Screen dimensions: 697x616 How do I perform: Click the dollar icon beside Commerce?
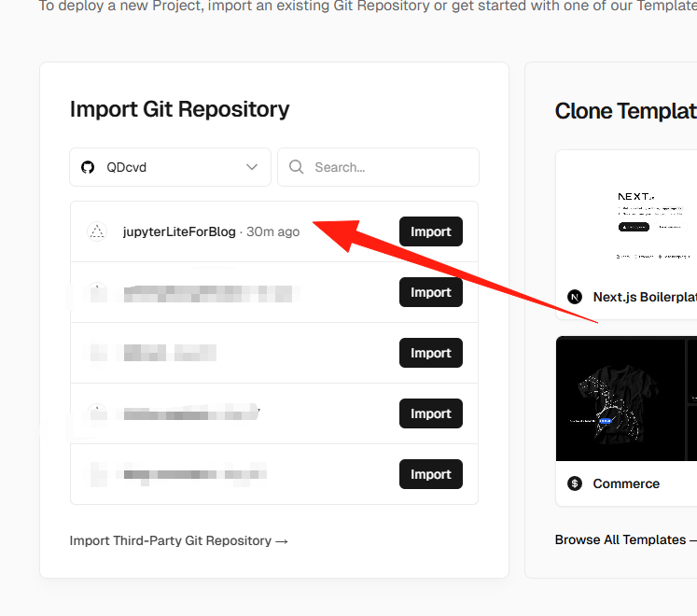[575, 483]
